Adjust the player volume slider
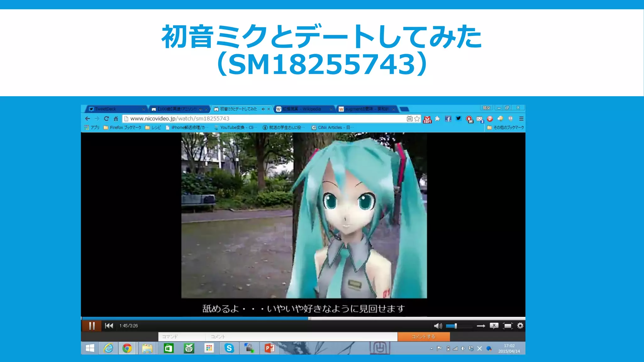644x362 pixels. click(459, 326)
